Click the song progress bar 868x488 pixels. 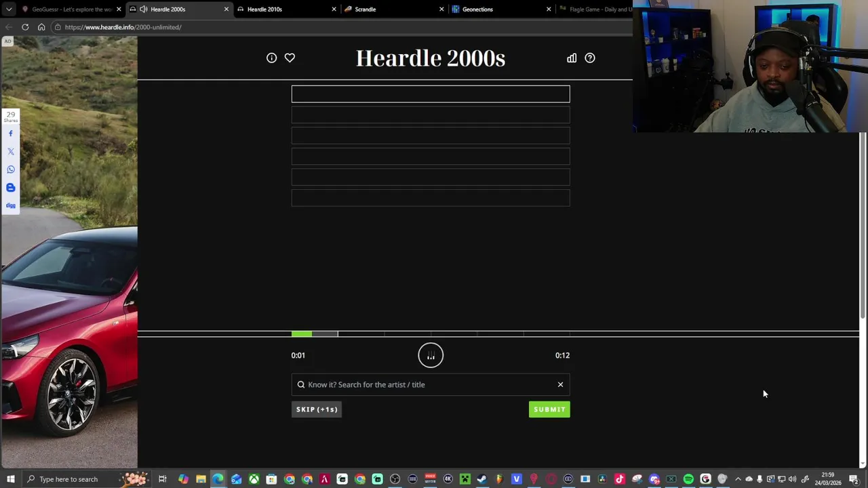[x=431, y=333]
